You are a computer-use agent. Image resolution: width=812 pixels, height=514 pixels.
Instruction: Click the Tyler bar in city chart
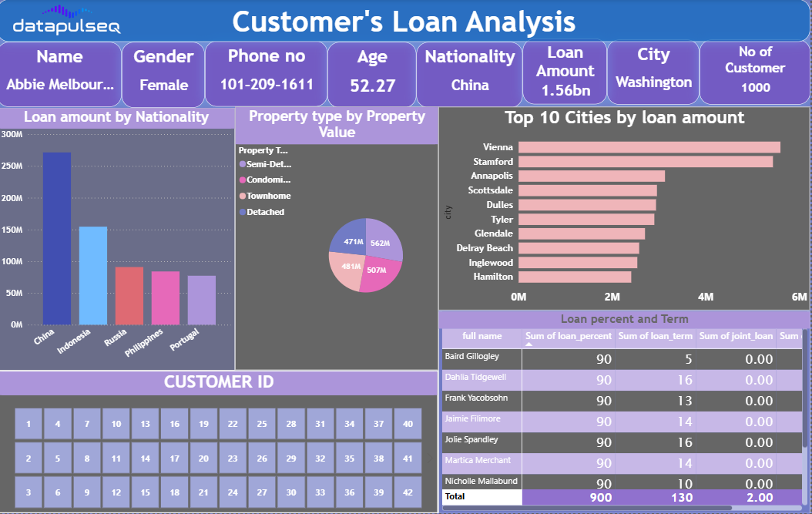click(x=586, y=219)
